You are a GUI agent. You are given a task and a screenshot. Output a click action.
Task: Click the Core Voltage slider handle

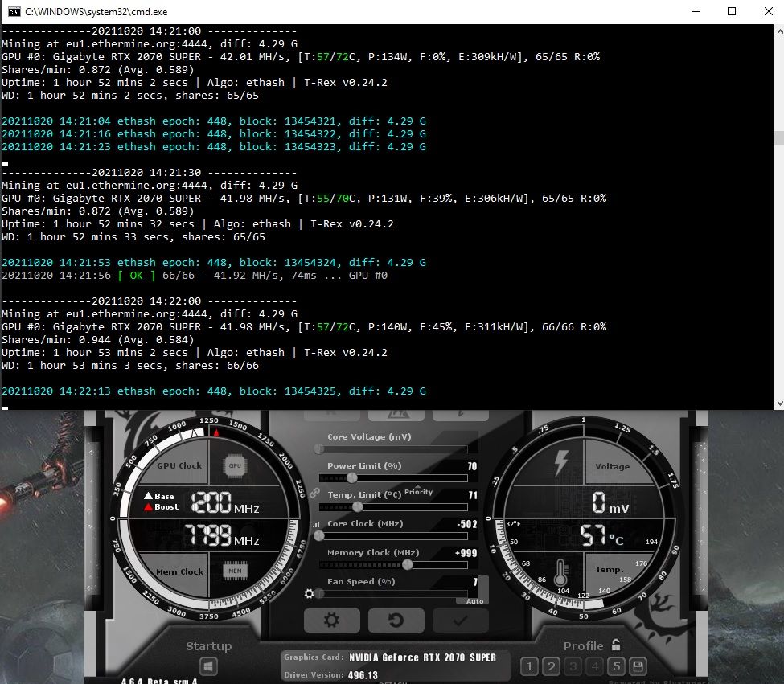pyautogui.click(x=319, y=449)
